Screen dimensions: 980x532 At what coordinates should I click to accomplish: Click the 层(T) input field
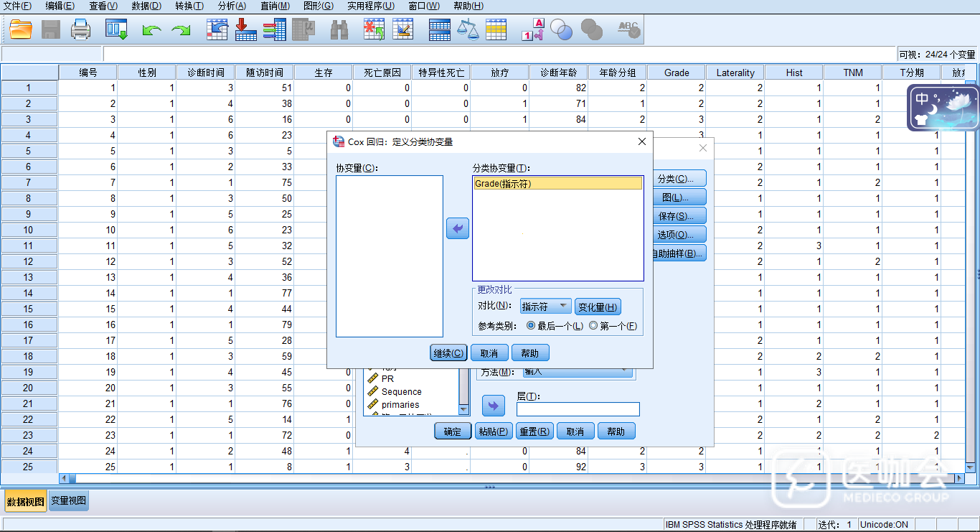click(578, 409)
